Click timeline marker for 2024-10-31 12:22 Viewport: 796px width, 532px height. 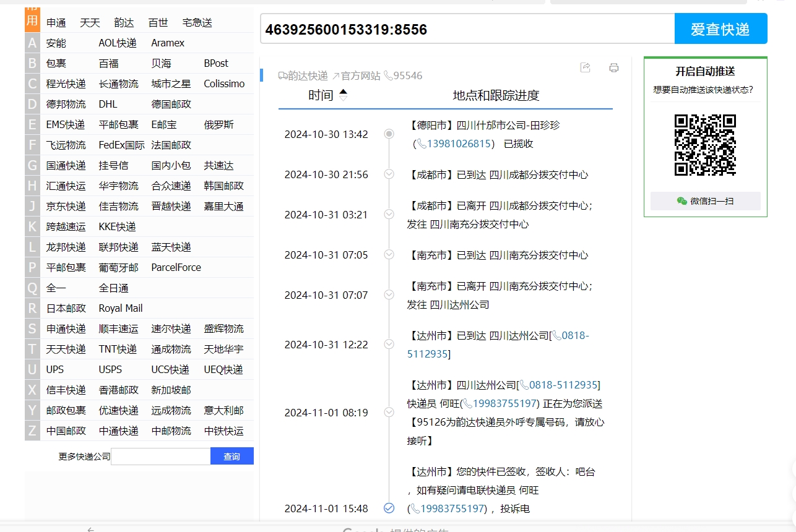pos(389,344)
